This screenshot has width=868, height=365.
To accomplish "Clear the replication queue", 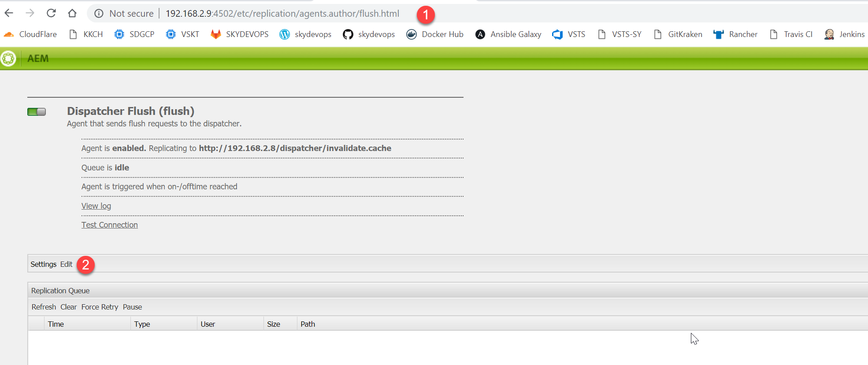I will pyautogui.click(x=68, y=307).
